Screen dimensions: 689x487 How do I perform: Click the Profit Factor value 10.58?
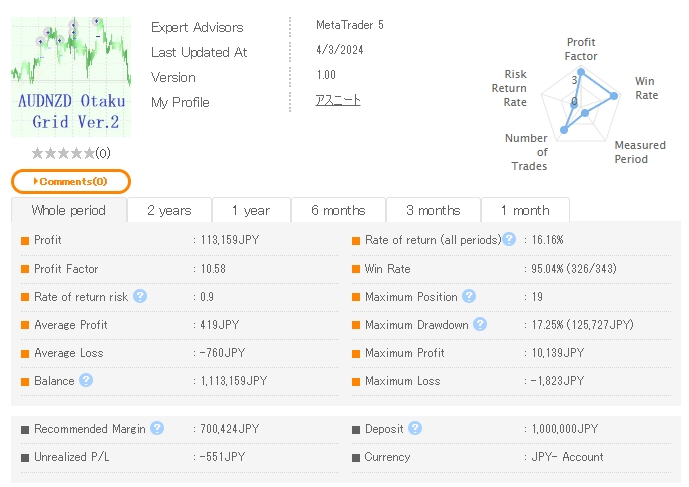click(213, 269)
